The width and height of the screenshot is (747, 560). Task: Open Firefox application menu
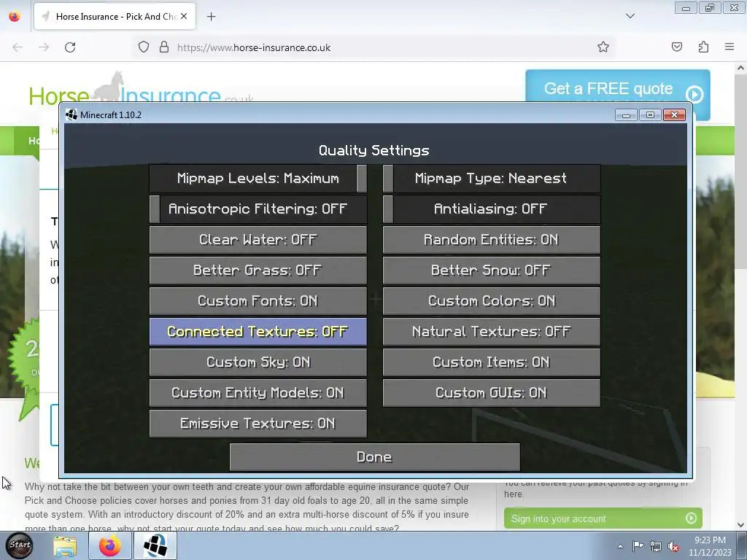tap(729, 47)
